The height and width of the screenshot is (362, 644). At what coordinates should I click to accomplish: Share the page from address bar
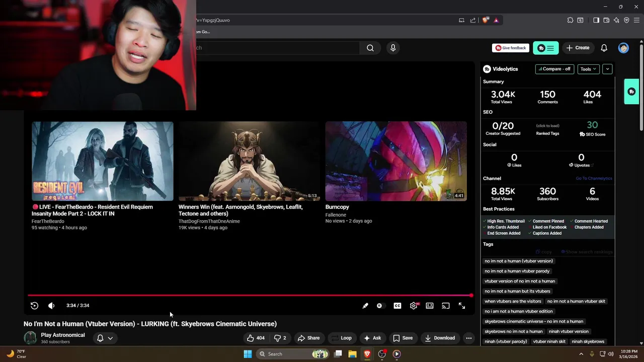[473, 20]
